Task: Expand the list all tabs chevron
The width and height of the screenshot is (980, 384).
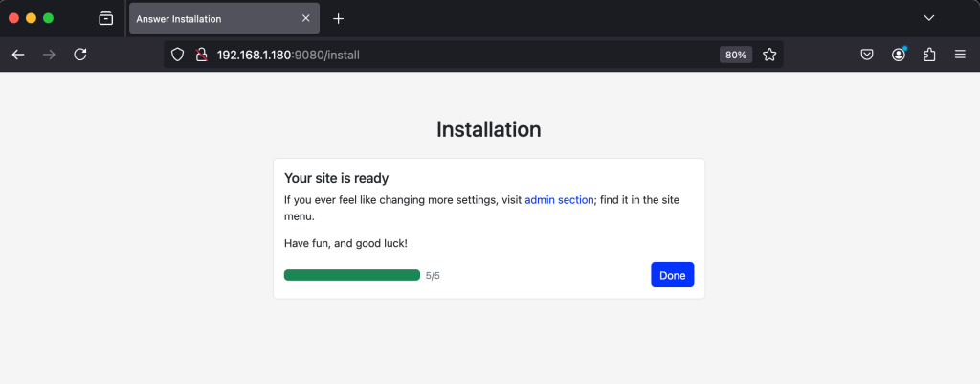Action: (x=928, y=18)
